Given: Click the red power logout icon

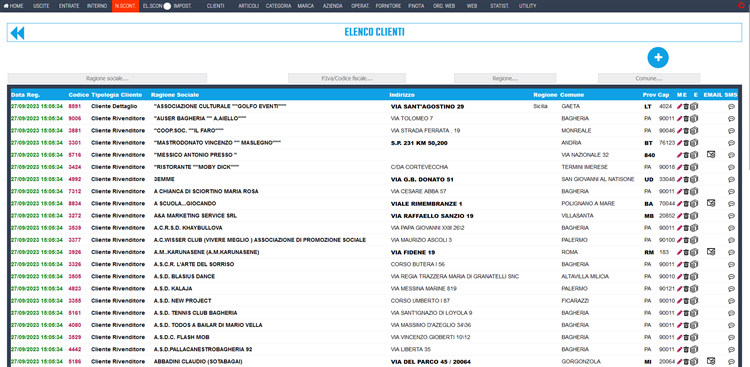Looking at the screenshot, I should (x=741, y=6).
